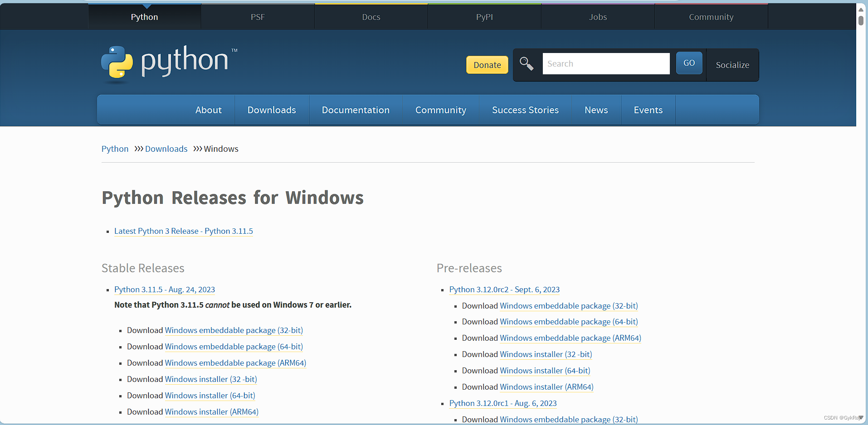Open the Events navigation menu
The width and height of the screenshot is (868, 425).
648,110
